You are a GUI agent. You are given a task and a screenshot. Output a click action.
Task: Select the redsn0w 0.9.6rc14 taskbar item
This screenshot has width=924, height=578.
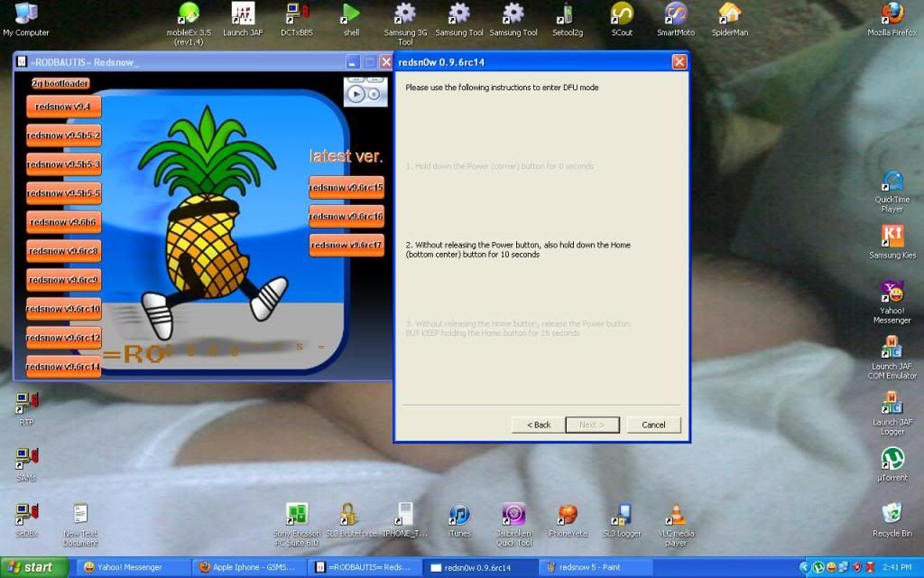pyautogui.click(x=480, y=567)
